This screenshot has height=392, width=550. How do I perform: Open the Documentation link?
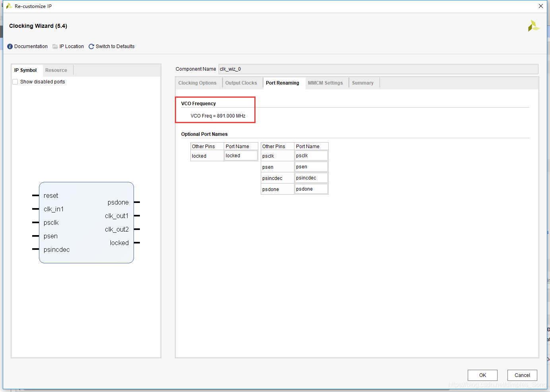coord(31,46)
